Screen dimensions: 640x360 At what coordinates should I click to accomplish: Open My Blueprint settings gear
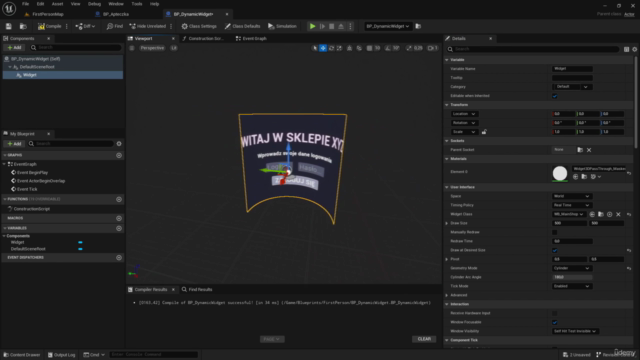pos(119,144)
